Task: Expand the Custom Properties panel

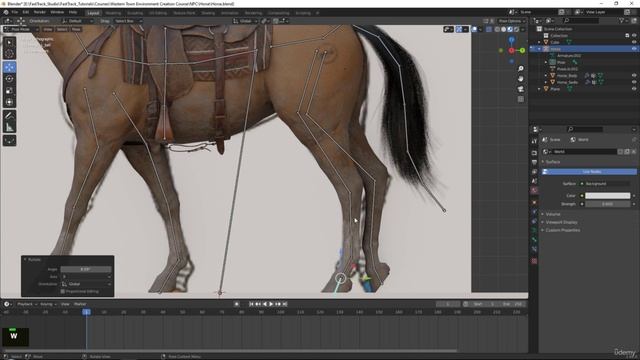Action: point(562,230)
